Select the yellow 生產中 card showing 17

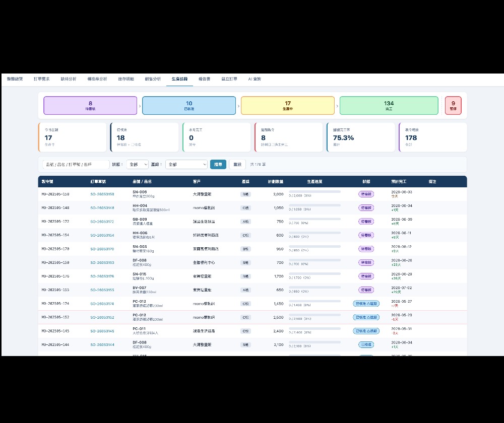coord(288,105)
